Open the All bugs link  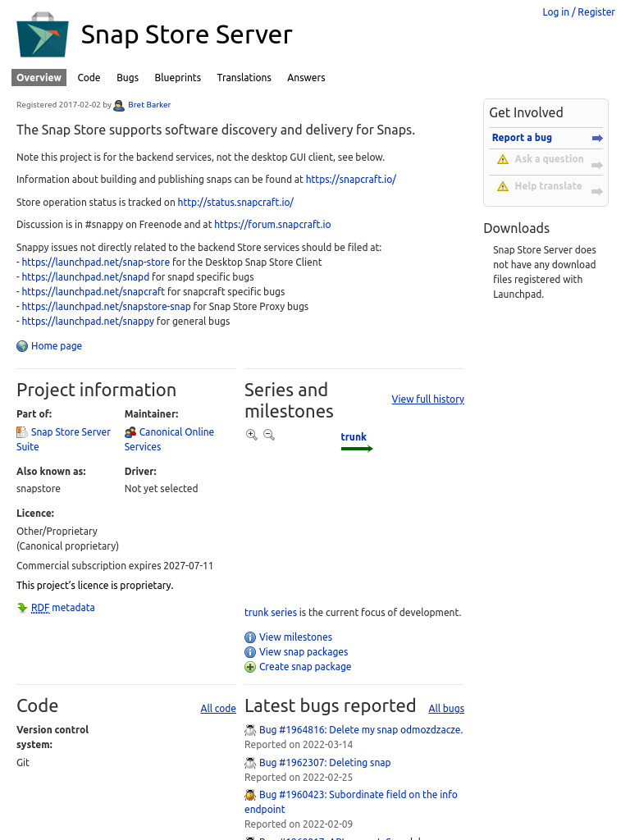pyautogui.click(x=446, y=708)
